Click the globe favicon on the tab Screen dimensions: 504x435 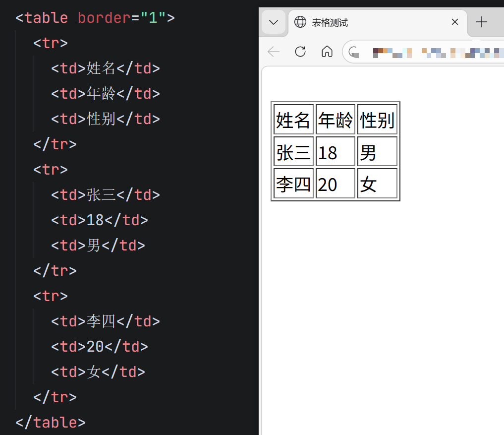[300, 22]
